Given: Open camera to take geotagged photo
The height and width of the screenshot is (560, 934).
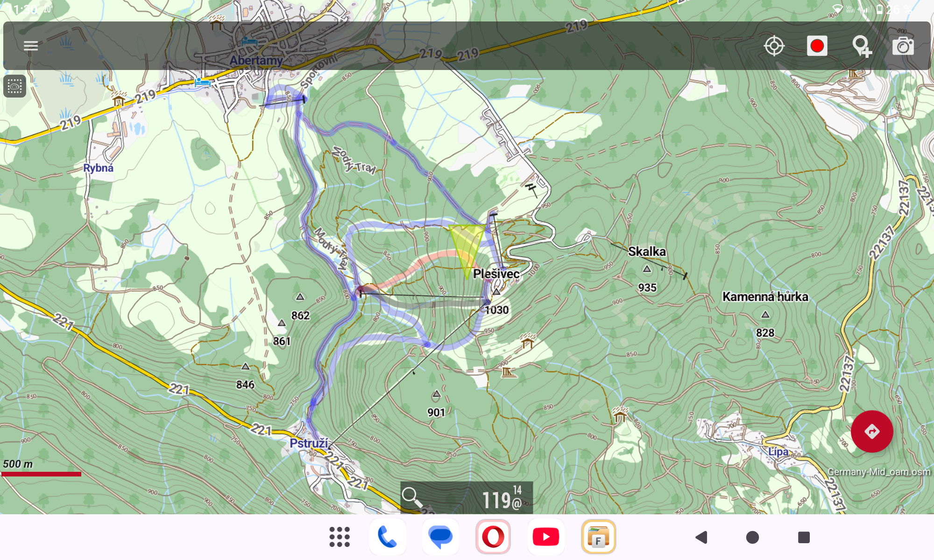Looking at the screenshot, I should pyautogui.click(x=903, y=46).
